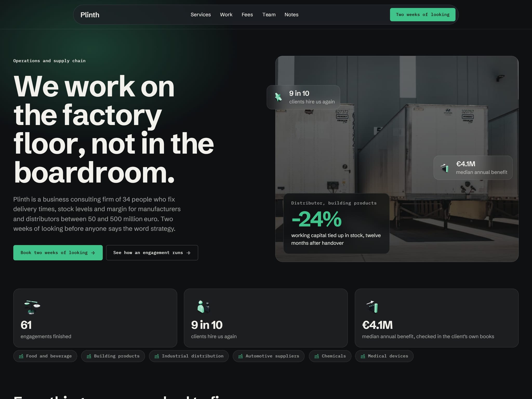
Task: Click the star icon in the hire-again badge
Action: tap(278, 97)
